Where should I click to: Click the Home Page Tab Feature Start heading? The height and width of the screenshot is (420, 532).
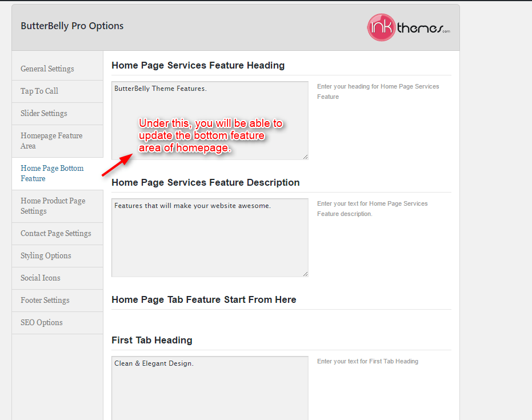coord(204,299)
